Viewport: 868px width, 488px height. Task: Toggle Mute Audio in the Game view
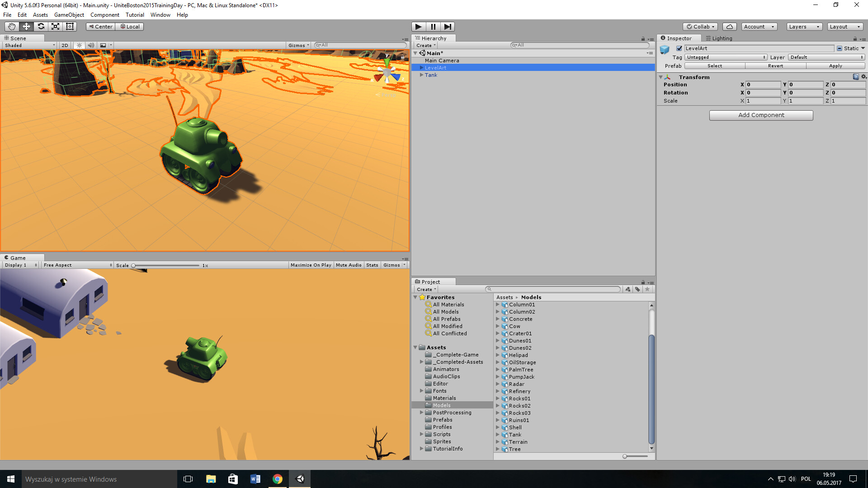click(x=348, y=265)
